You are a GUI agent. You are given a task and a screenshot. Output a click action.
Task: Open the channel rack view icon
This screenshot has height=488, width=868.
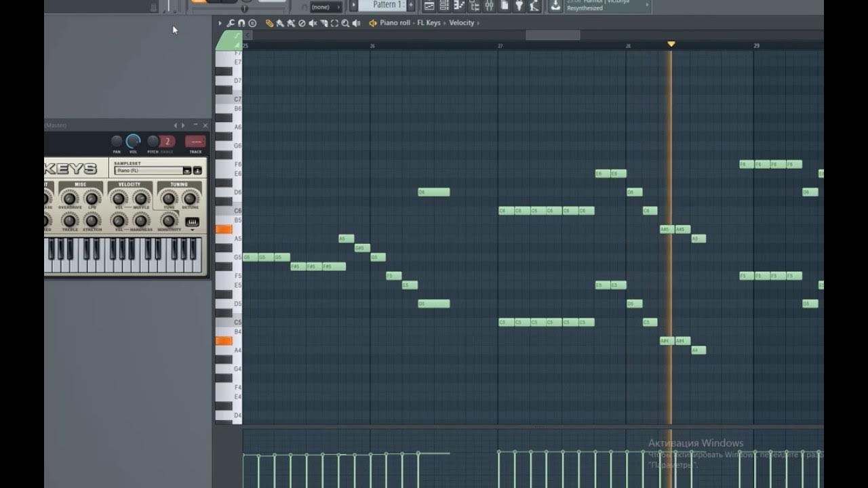(444, 5)
